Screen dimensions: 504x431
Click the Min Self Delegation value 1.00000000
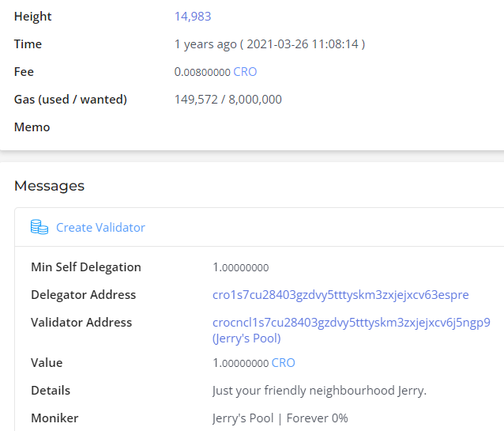[241, 267]
